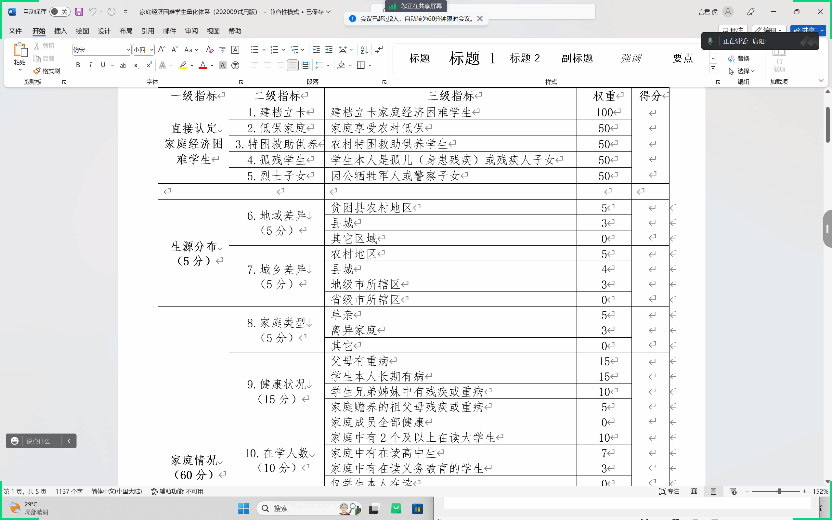Toggle the AutoSave switch
Screen dimensions: 832x520
coord(59,11)
